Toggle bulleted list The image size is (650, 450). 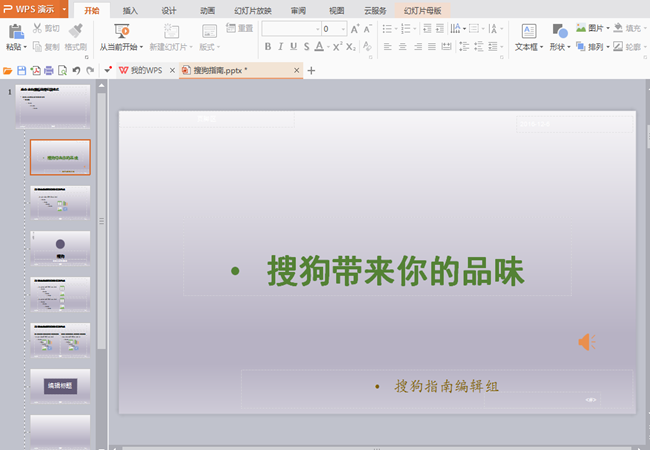pos(387,29)
